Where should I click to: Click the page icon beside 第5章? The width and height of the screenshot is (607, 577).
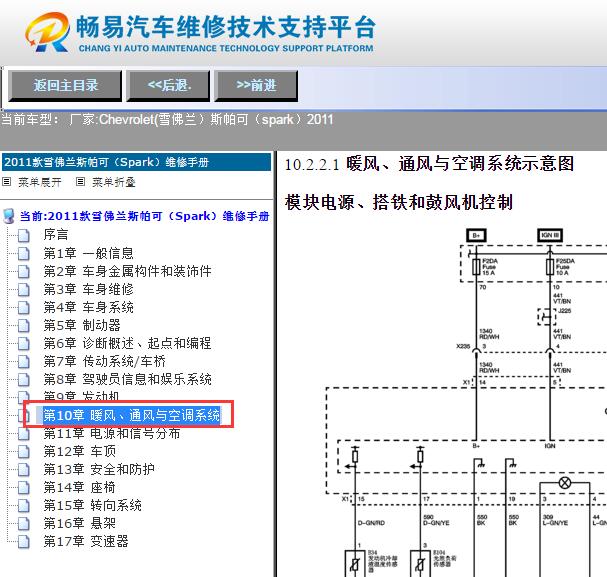click(x=24, y=325)
